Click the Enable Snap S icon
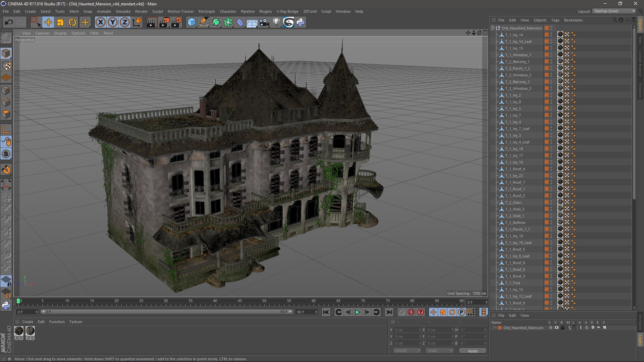 point(6,154)
